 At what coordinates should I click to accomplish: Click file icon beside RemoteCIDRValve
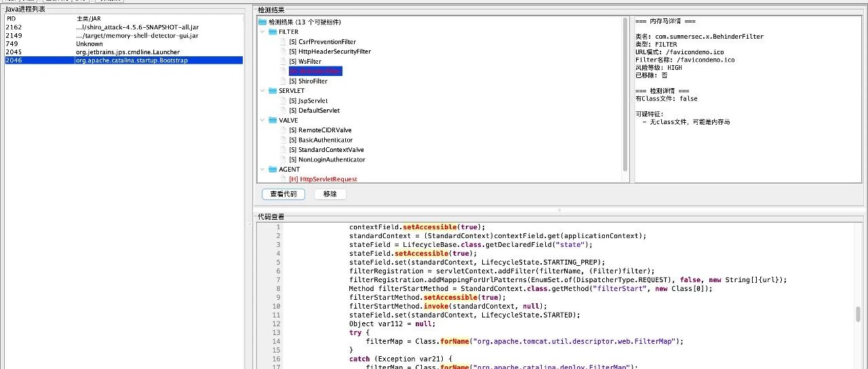[x=283, y=130]
